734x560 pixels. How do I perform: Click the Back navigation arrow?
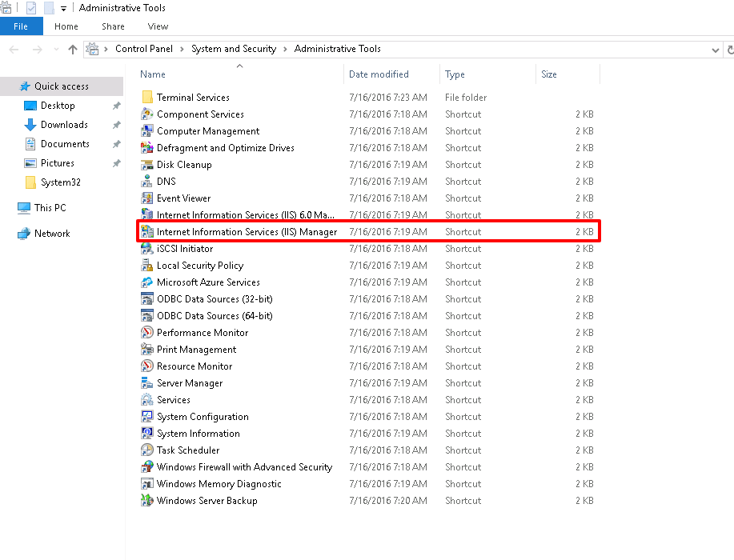14,49
